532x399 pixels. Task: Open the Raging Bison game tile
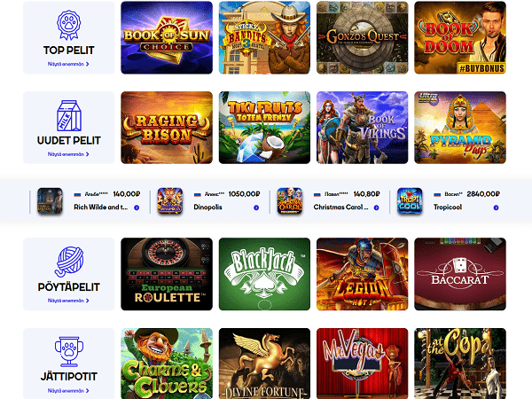(167, 128)
